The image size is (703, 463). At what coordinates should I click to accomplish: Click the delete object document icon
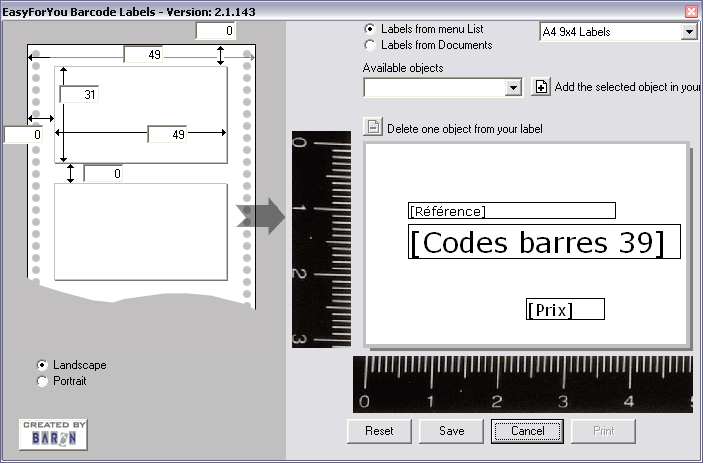pos(372,127)
